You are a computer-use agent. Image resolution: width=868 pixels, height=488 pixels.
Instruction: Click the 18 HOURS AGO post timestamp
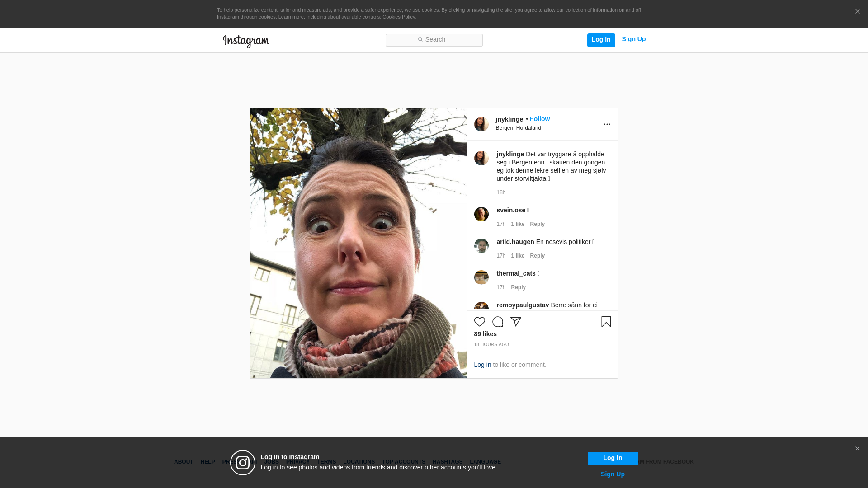coord(491,345)
